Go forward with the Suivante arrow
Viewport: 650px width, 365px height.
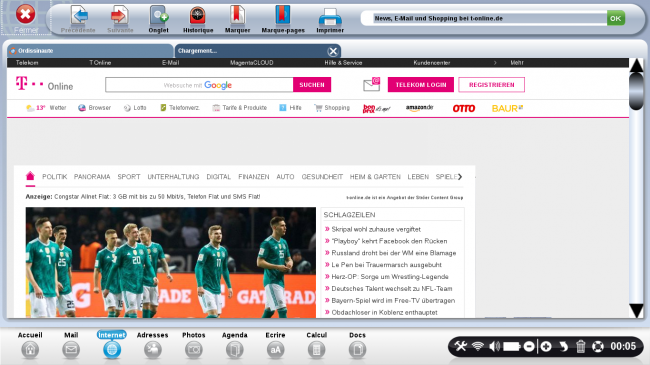pos(120,19)
